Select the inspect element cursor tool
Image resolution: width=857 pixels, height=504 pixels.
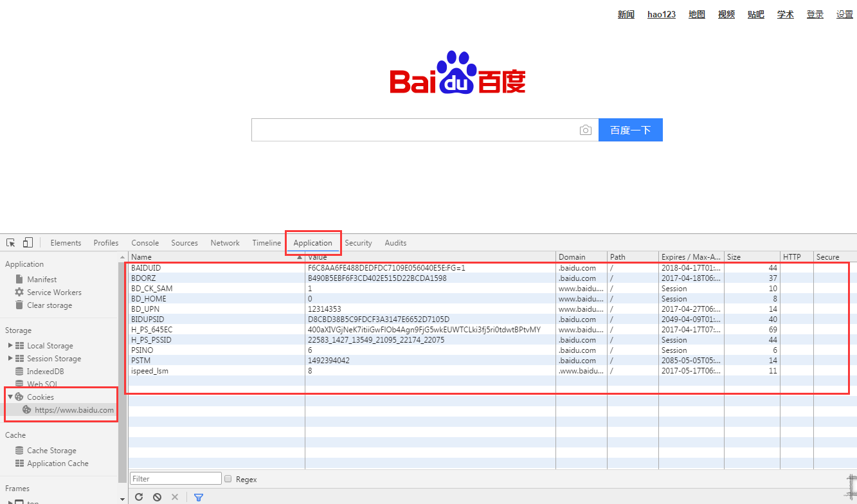click(x=11, y=242)
